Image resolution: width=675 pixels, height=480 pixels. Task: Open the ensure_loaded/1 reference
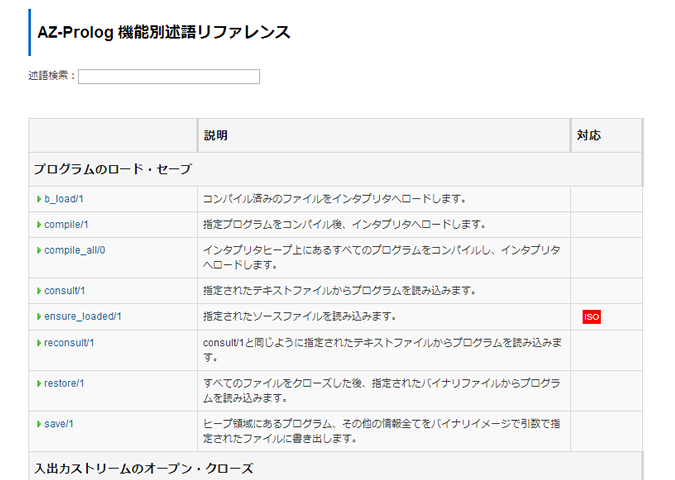point(83,316)
